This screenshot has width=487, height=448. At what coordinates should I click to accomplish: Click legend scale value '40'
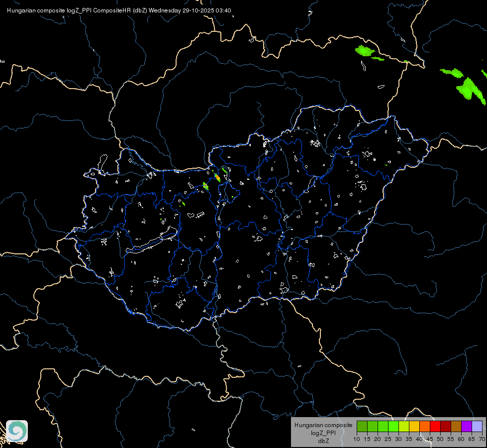pos(419,439)
